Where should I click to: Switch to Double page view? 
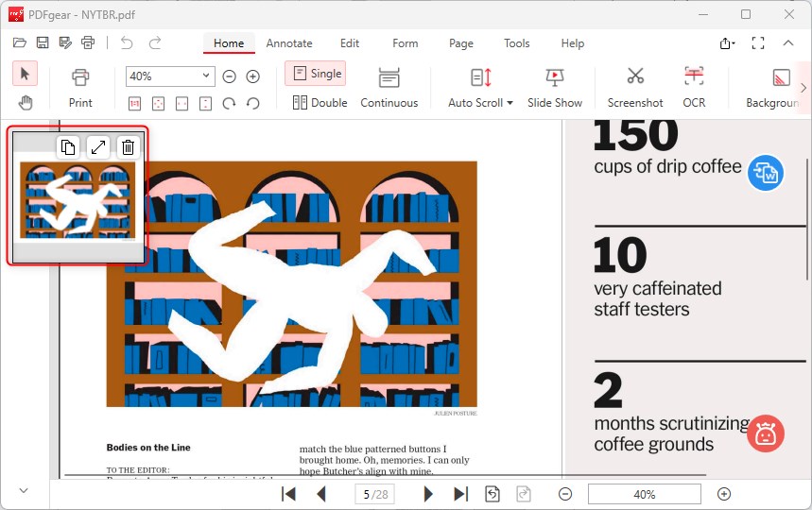point(320,103)
